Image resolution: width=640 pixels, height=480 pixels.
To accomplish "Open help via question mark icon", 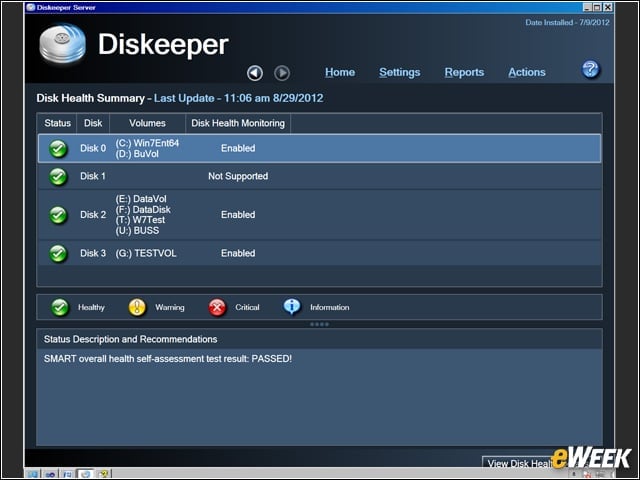I will [x=590, y=69].
